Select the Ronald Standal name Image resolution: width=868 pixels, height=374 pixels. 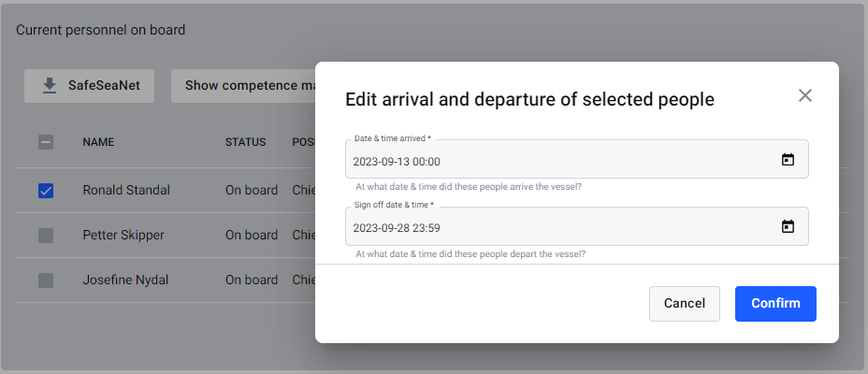coord(126,191)
